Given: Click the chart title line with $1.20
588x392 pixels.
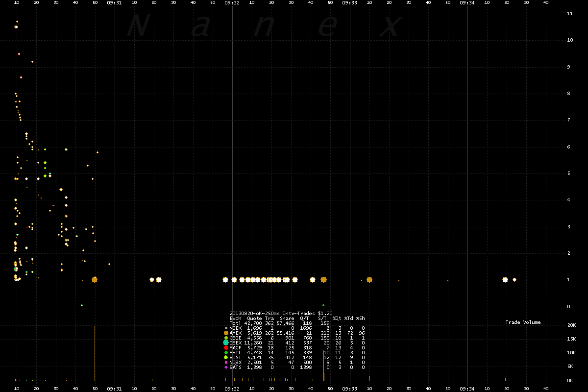Looking at the screenshot, I should pyautogui.click(x=281, y=313).
